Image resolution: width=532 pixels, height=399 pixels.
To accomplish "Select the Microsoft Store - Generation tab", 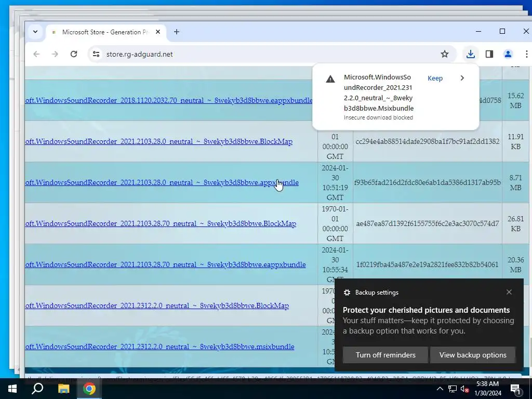I will coord(106,32).
